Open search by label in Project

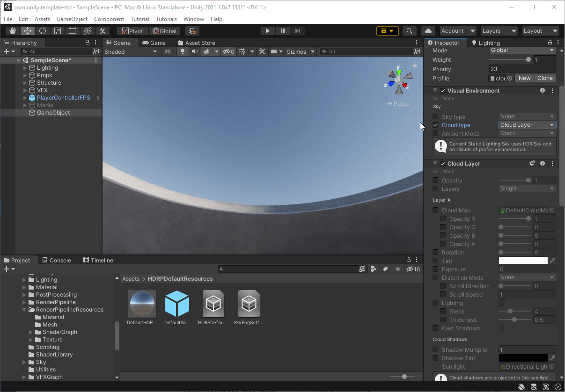point(385,269)
